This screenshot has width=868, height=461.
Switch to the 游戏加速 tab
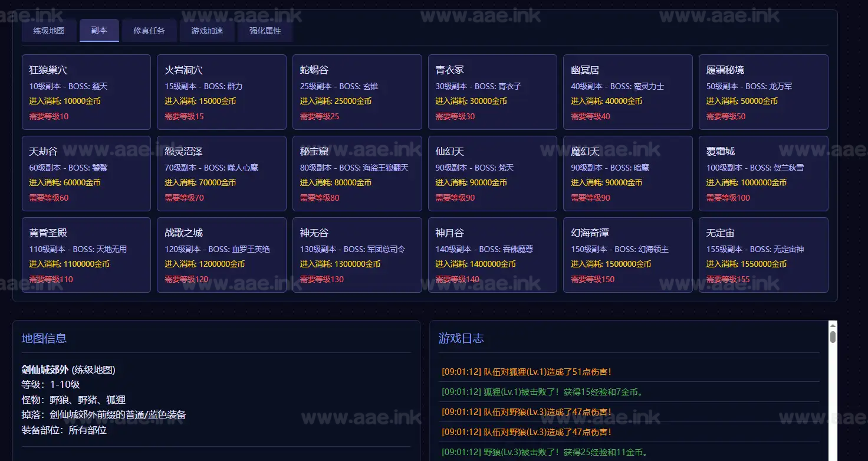(x=207, y=30)
